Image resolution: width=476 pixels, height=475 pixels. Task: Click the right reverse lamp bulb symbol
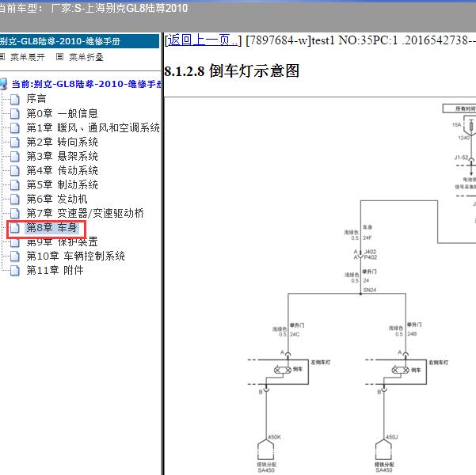pos(401,370)
